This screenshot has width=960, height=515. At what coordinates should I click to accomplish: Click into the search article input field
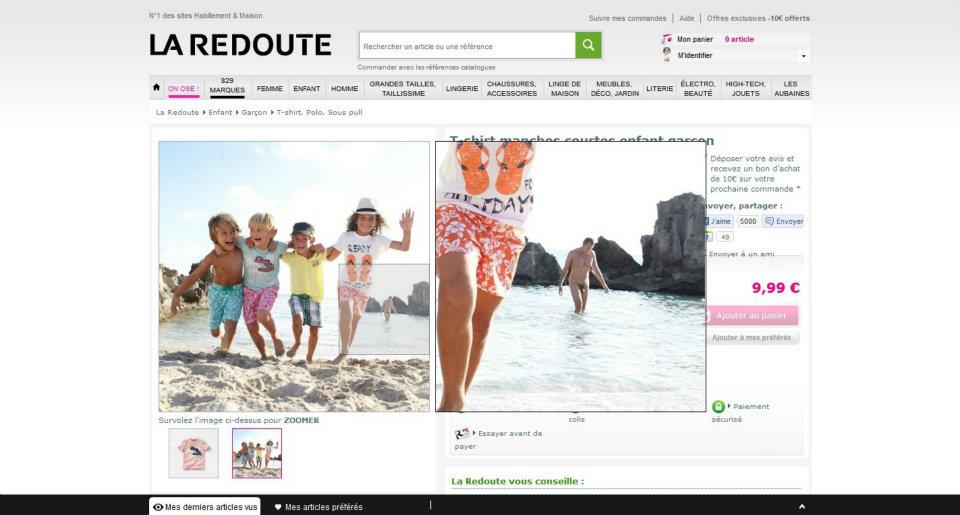coord(466,46)
